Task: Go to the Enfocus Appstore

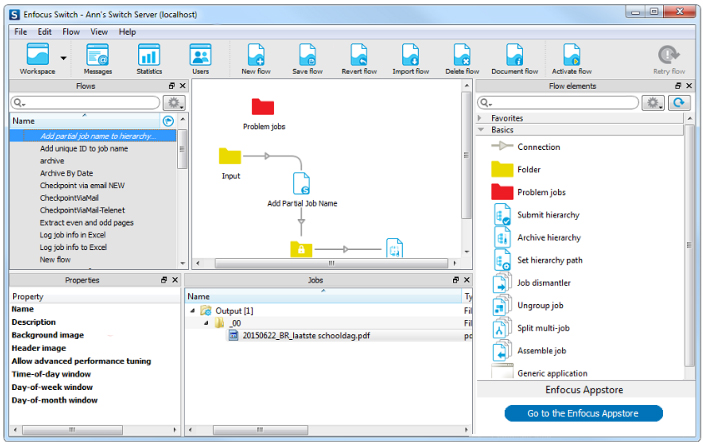Action: pos(583,413)
